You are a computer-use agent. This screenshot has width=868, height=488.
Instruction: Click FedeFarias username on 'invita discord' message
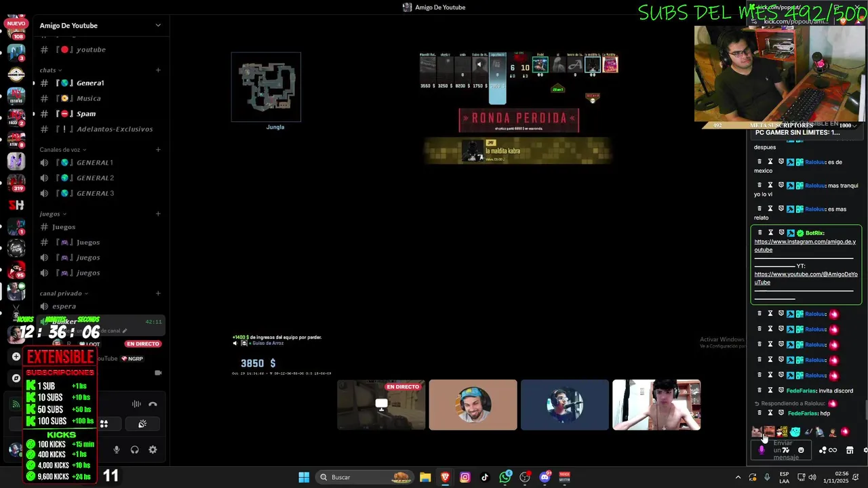click(801, 390)
